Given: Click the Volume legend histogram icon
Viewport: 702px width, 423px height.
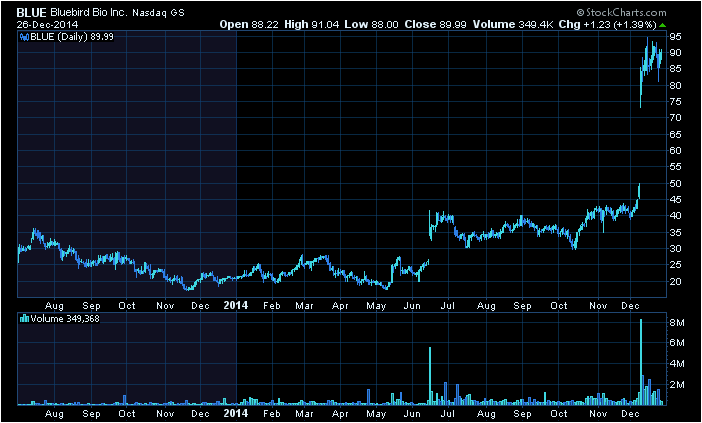Looking at the screenshot, I should coord(24,319).
